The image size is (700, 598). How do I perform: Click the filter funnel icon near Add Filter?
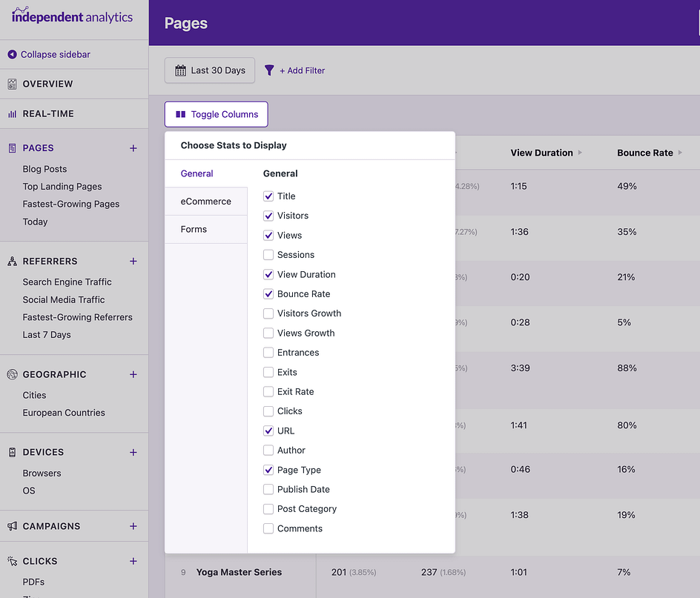268,70
